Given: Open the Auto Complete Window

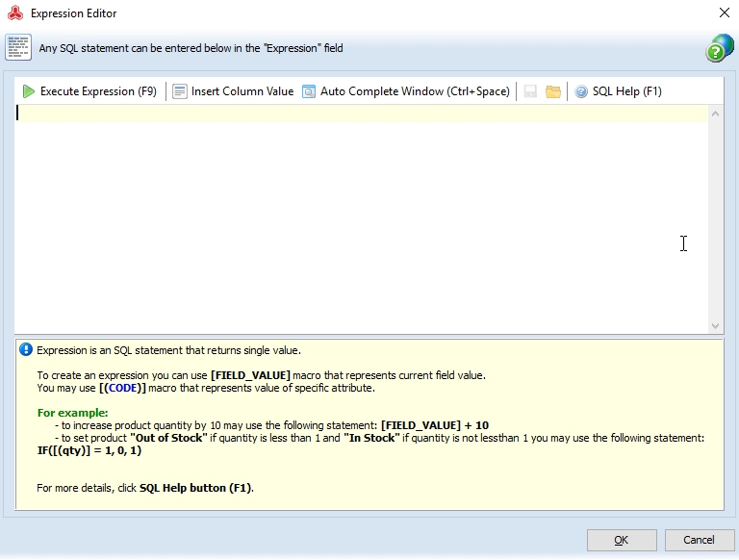Looking at the screenshot, I should pos(406,91).
